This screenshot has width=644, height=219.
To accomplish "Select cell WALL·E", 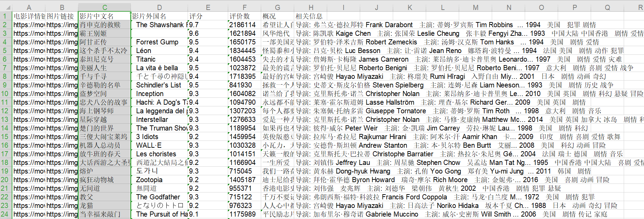I will 159,145.
